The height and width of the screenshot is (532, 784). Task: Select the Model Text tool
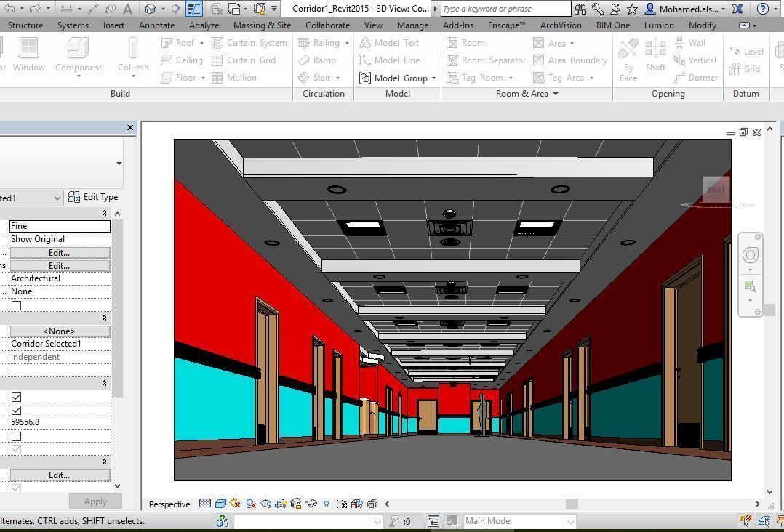click(x=389, y=43)
